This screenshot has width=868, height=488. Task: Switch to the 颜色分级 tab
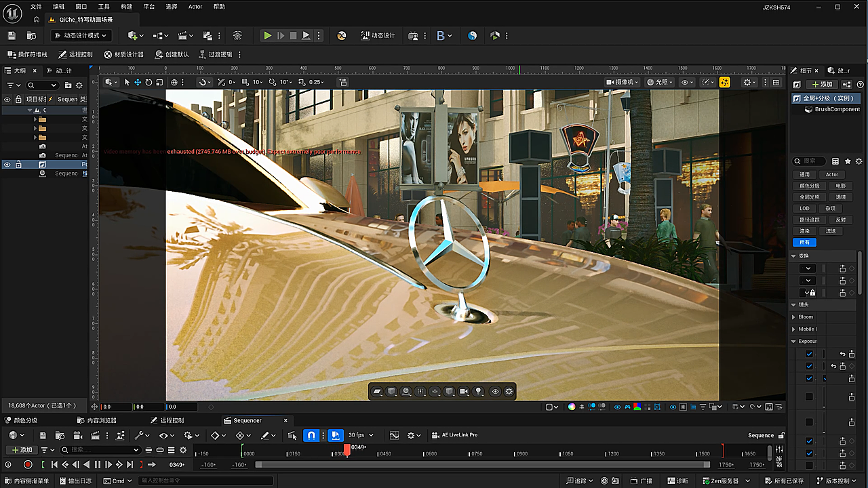(x=20, y=420)
